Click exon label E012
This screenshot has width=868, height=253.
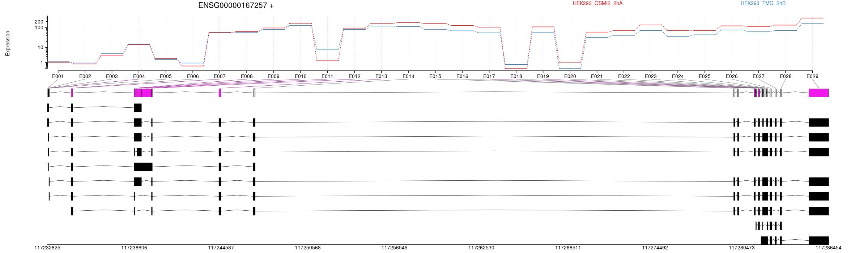tap(354, 76)
